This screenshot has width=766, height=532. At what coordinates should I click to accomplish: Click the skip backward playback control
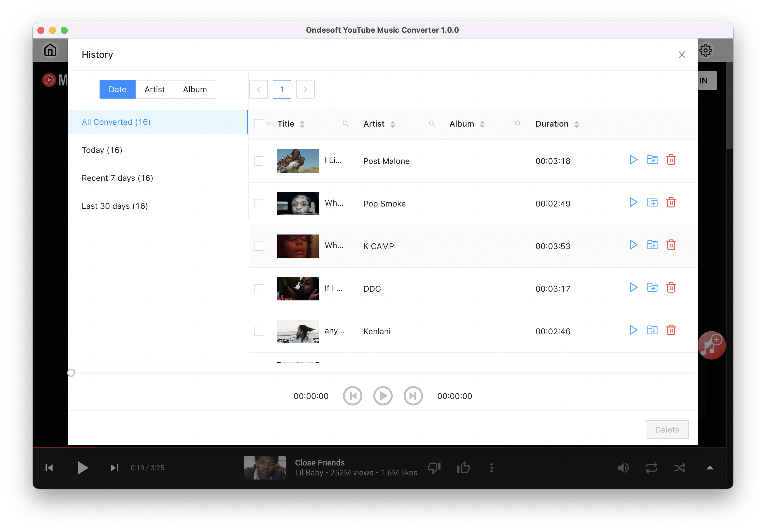(x=353, y=396)
